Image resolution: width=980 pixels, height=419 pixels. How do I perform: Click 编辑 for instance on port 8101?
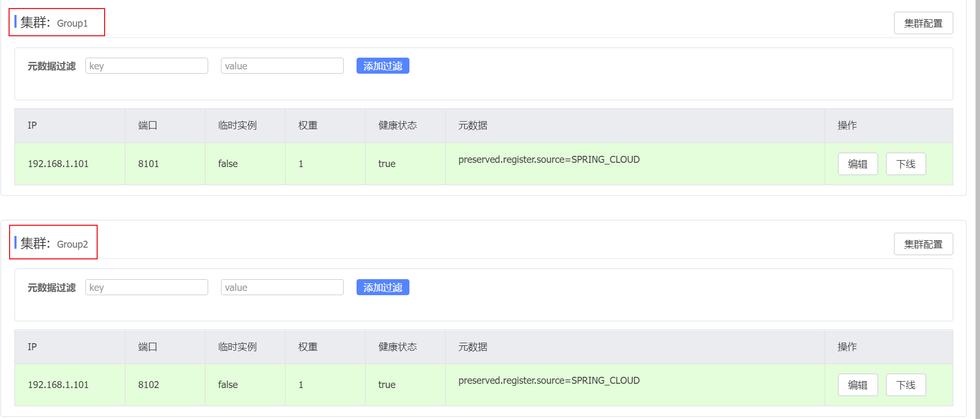[x=858, y=164]
